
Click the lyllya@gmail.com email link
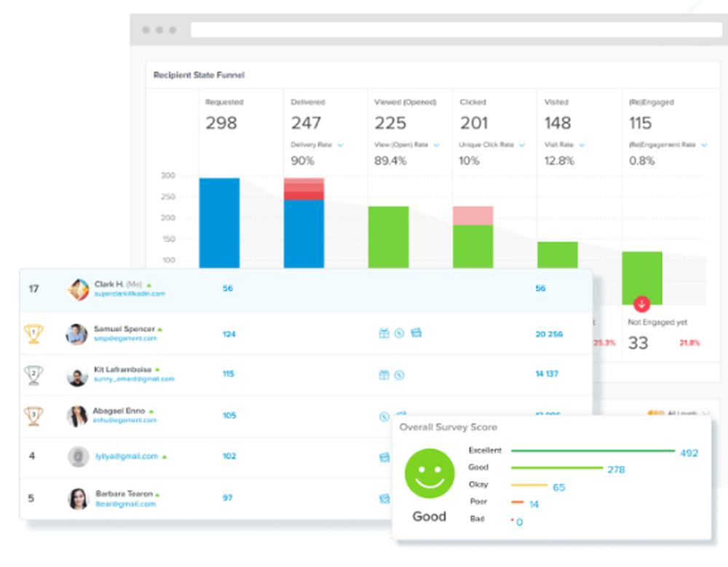[x=127, y=456]
